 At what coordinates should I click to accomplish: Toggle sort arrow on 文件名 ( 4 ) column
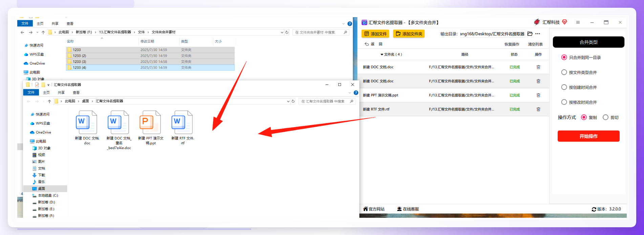point(382,54)
